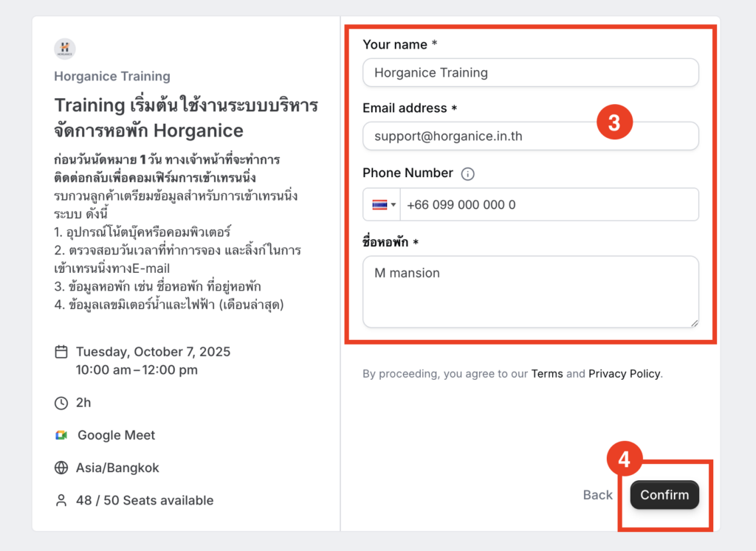
Task: Click the Horganice logo avatar
Action: [x=65, y=49]
